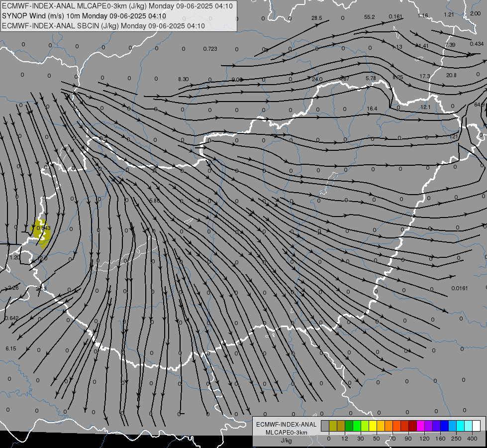Click the dark red legend swatch
Screen dimensions: 487x448
(x=413, y=426)
